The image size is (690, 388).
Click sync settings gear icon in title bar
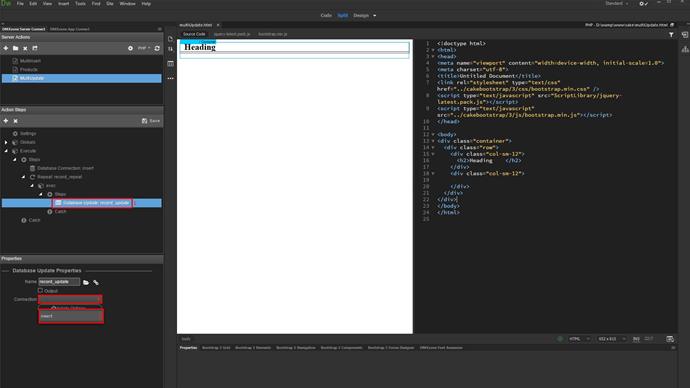pyautogui.click(x=643, y=4)
